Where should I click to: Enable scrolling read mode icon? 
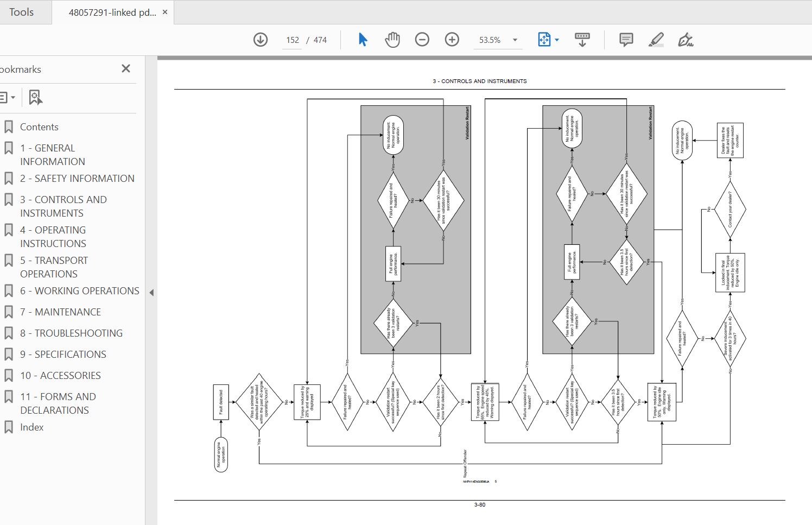coord(582,40)
